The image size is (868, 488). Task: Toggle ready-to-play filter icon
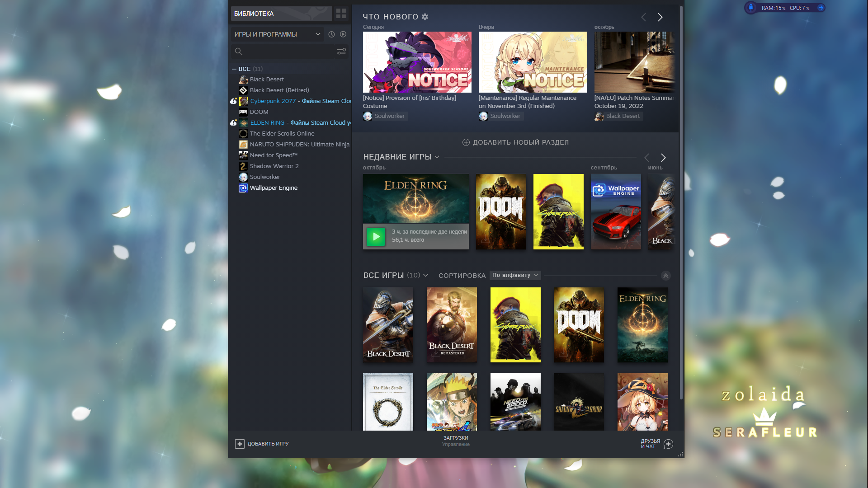(343, 34)
